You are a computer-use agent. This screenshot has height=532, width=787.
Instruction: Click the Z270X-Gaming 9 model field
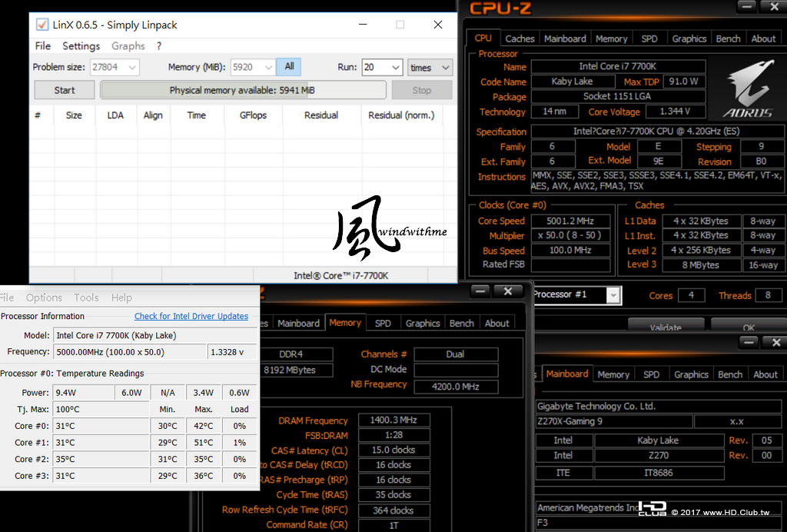click(x=614, y=421)
